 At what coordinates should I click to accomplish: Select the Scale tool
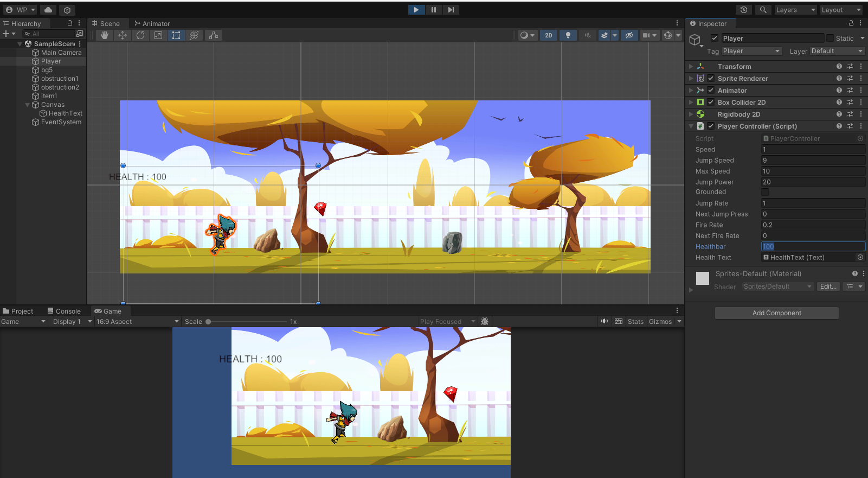(158, 35)
